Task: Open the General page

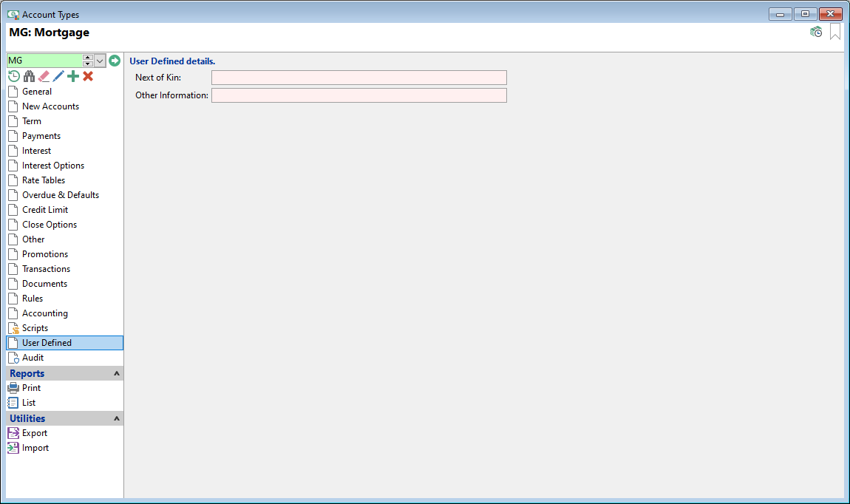Action: pos(64,92)
